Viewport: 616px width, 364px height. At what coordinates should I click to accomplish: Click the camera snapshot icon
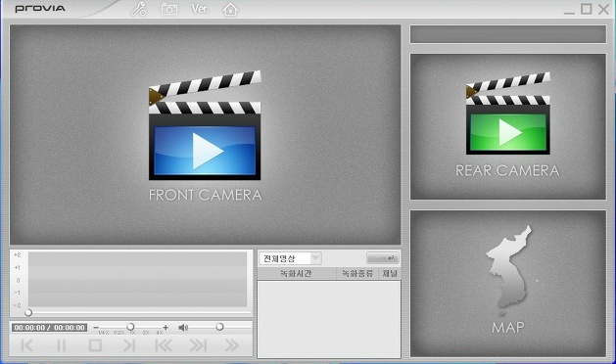pyautogui.click(x=169, y=9)
